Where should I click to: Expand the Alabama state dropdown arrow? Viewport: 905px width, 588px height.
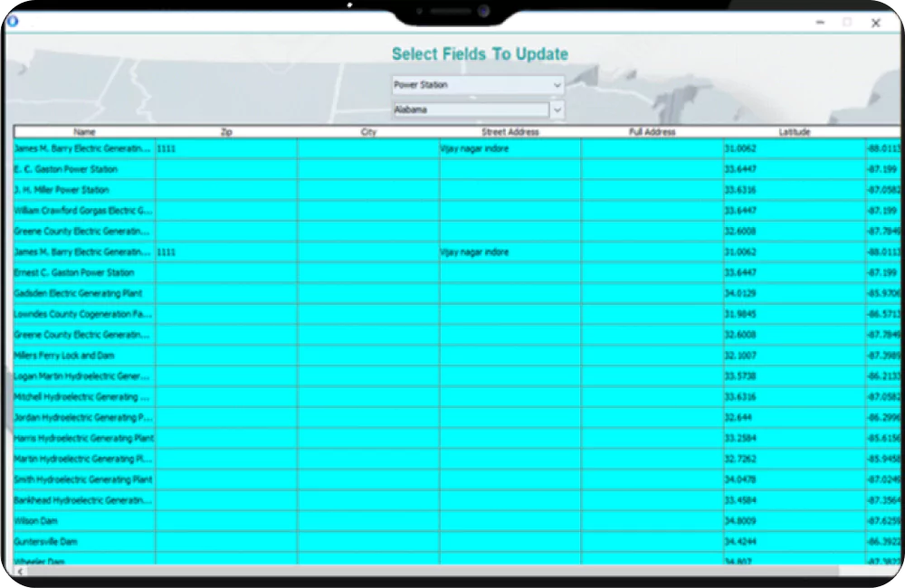click(557, 109)
